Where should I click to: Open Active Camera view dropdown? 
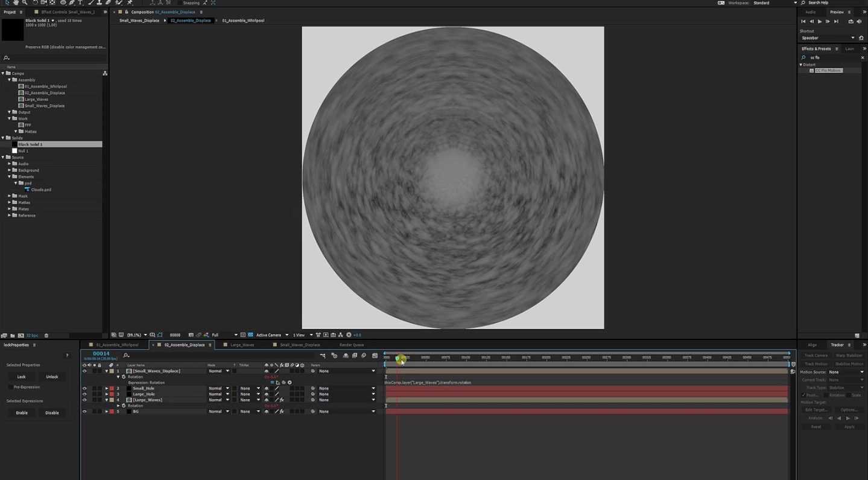coord(272,334)
